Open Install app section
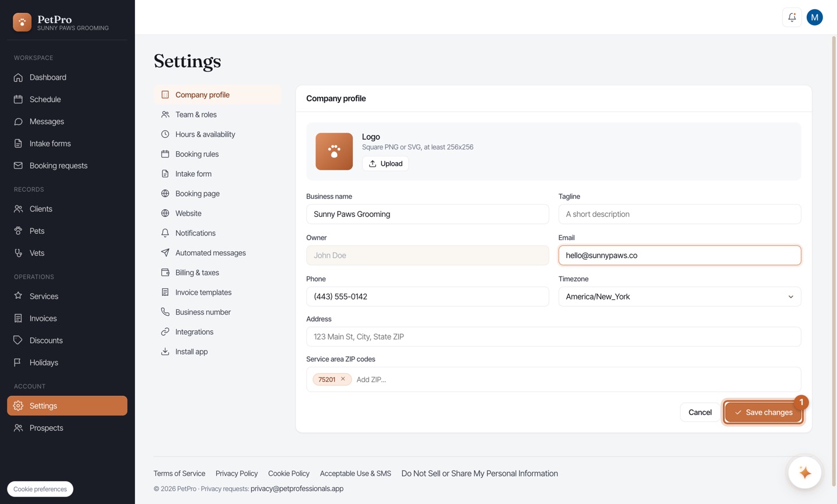This screenshot has width=837, height=504. coord(217,352)
